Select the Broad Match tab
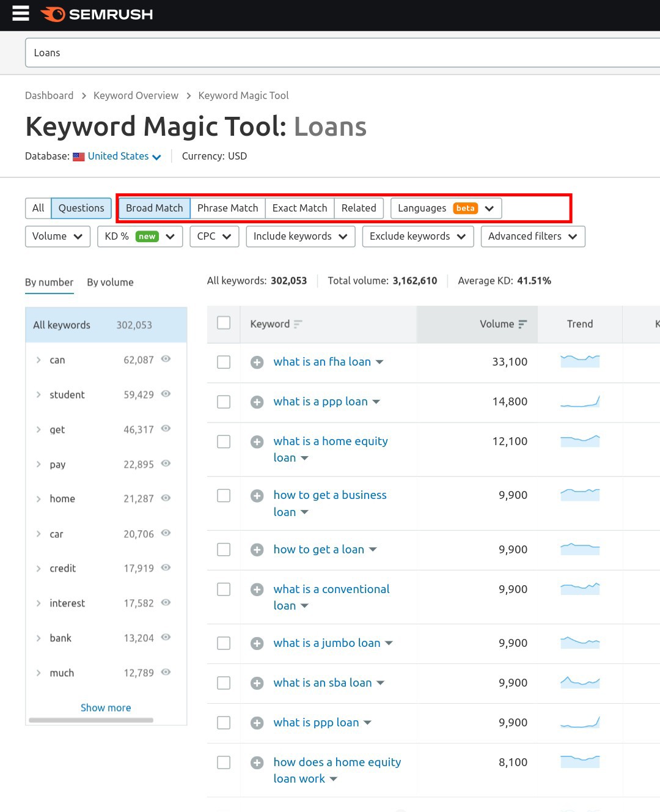Screen dimensions: 660x812 (x=155, y=209)
